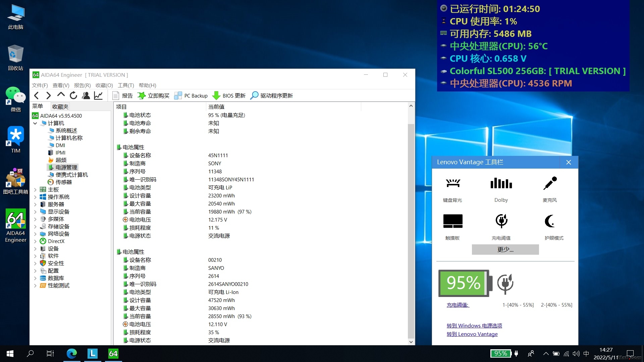Click the 95% battery gauge in Vantage
The image size is (644, 362).
(465, 283)
